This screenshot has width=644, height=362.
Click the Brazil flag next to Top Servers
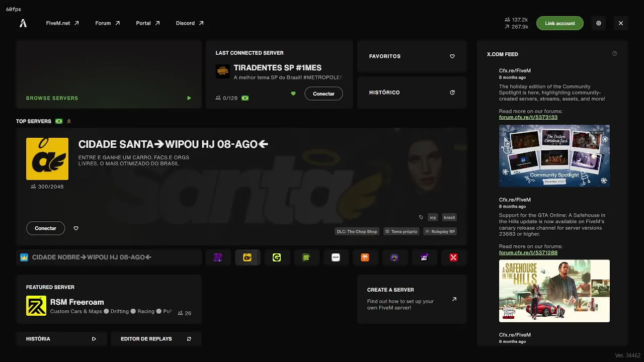(x=59, y=121)
